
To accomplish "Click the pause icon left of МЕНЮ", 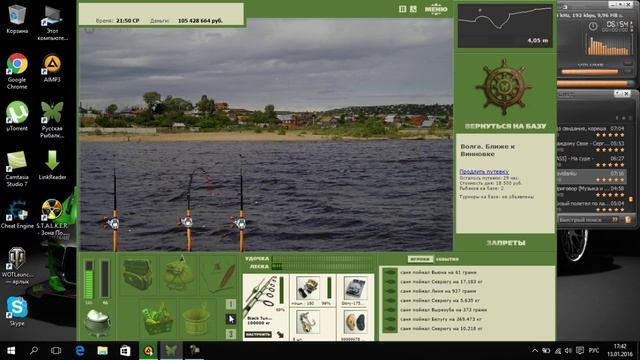I will pos(402,9).
